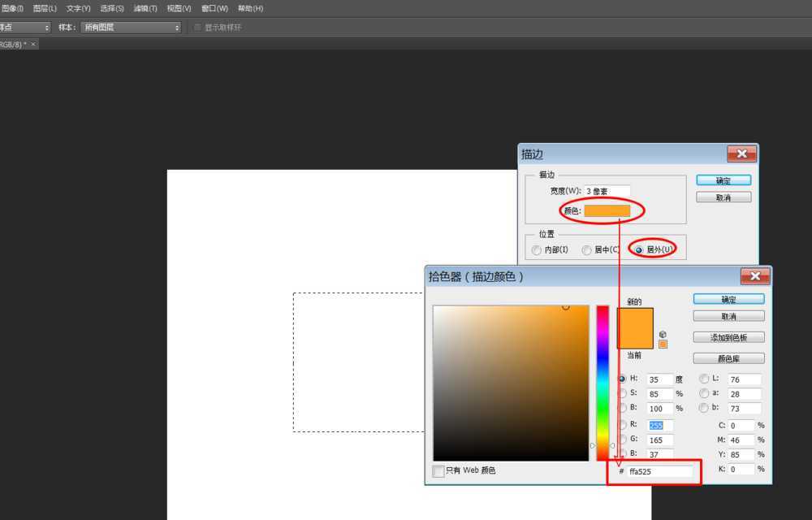Image resolution: width=812 pixels, height=520 pixels.
Task: Close the document tab with the x
Action: pos(33,44)
